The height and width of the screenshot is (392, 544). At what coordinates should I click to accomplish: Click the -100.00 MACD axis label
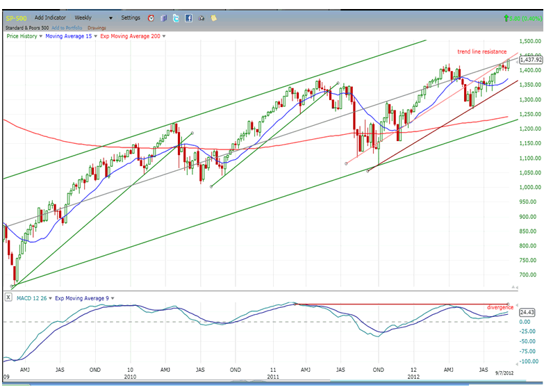click(529, 361)
